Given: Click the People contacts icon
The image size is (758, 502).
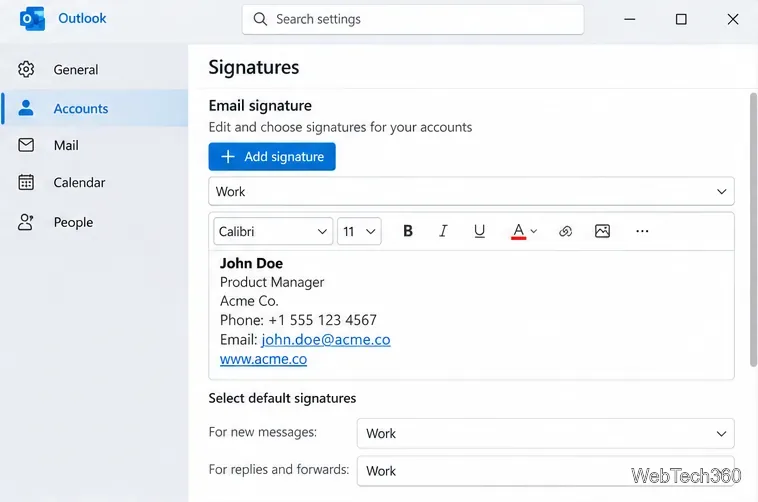Looking at the screenshot, I should [26, 222].
